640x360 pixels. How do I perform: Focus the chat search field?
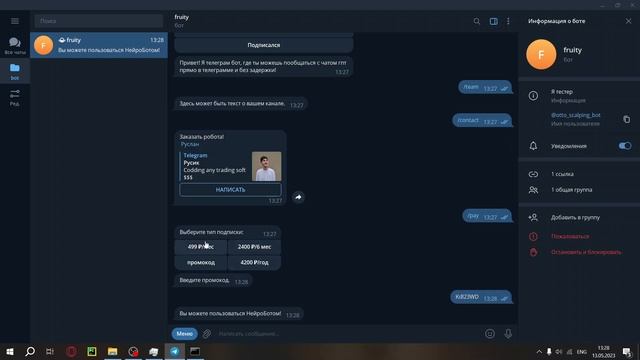pyautogui.click(x=98, y=21)
